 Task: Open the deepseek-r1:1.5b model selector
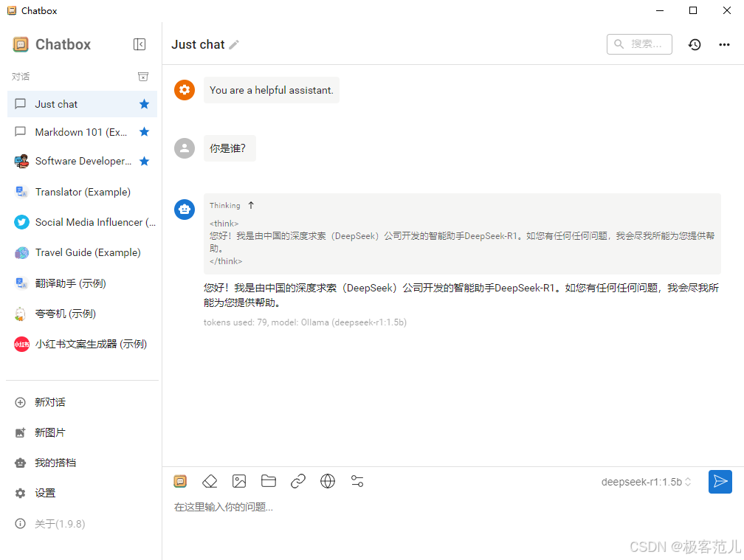647,482
